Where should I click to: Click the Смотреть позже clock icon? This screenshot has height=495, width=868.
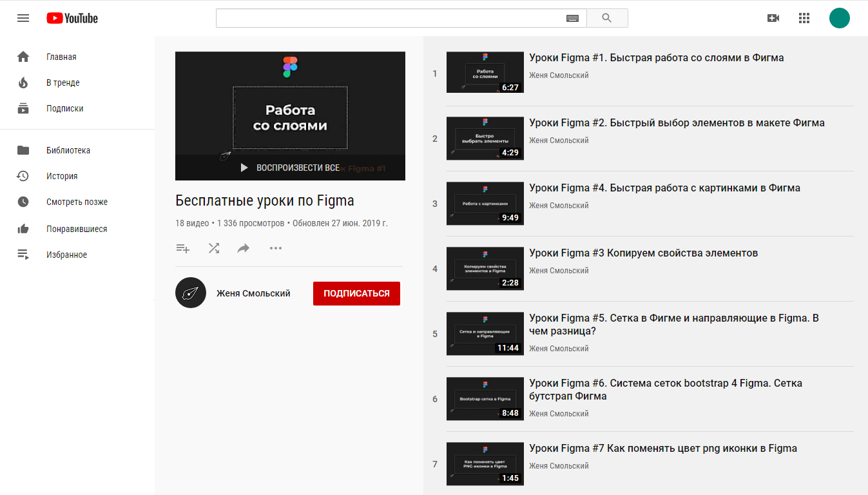coord(23,202)
